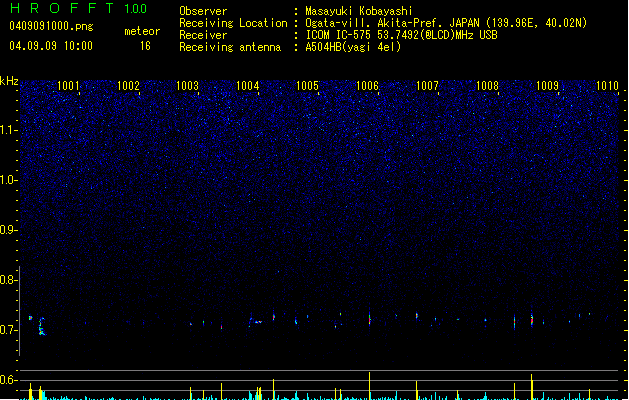Click the 1007 time marker
This screenshot has height=400, width=629.
[427, 85]
